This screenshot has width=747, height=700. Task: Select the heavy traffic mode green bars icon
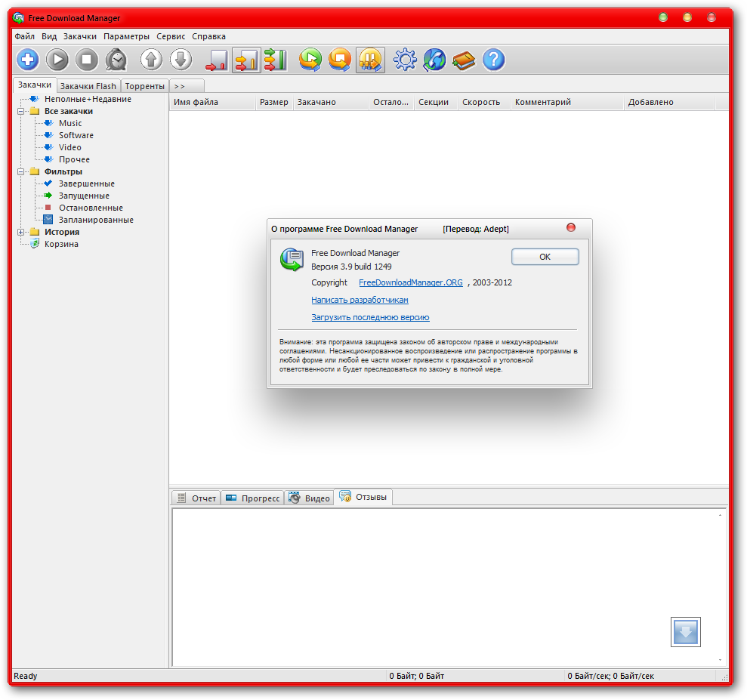[x=276, y=60]
